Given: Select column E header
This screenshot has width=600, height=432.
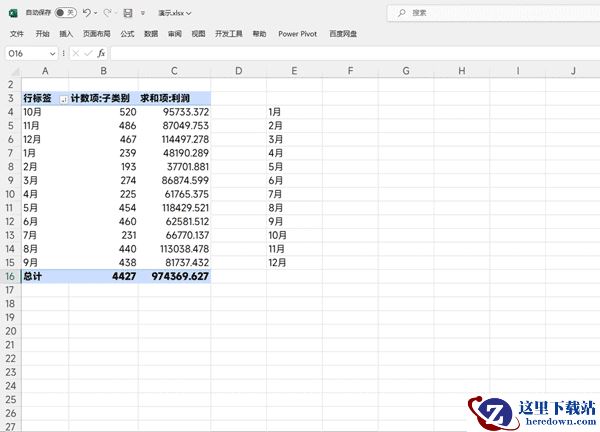Looking at the screenshot, I should click(294, 71).
